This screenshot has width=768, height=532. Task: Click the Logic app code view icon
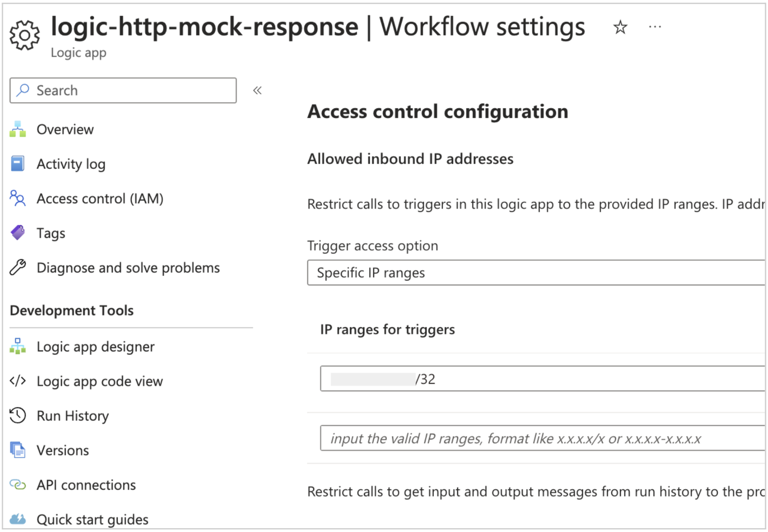click(x=18, y=381)
